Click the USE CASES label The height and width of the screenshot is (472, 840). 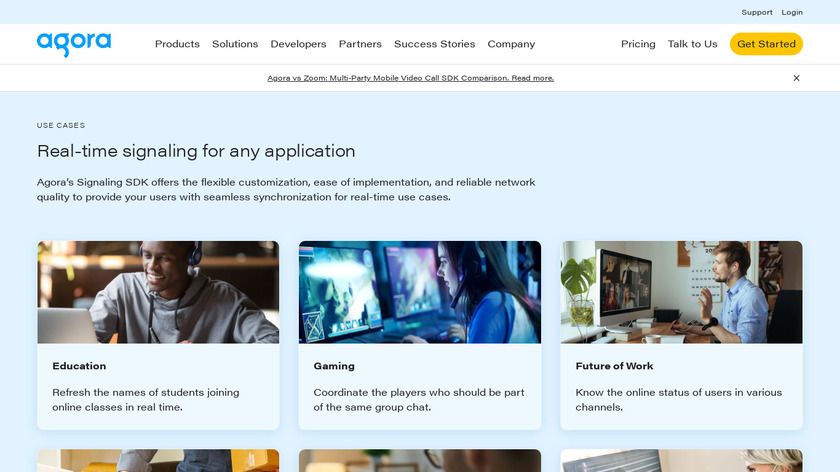(x=61, y=125)
